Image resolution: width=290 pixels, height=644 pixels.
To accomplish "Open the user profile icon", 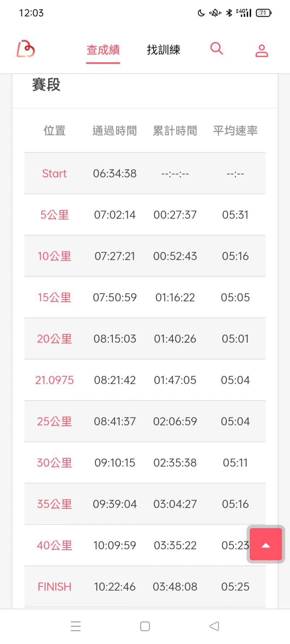I will click(261, 50).
